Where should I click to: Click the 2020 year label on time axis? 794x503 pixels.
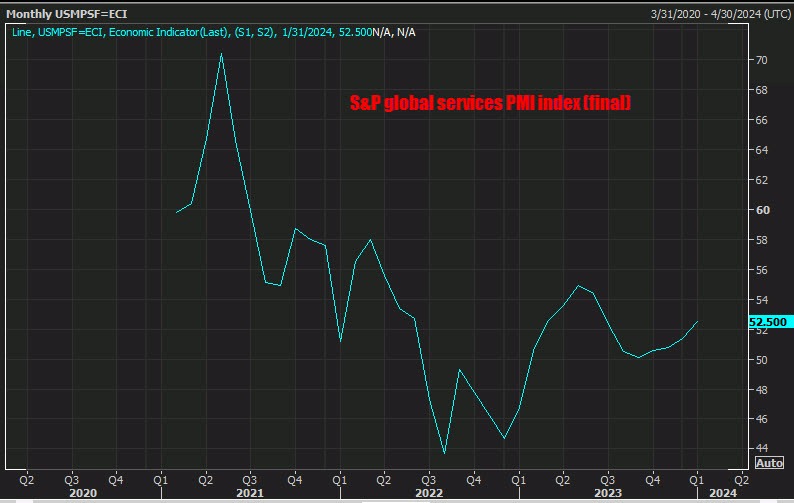pyautogui.click(x=83, y=493)
